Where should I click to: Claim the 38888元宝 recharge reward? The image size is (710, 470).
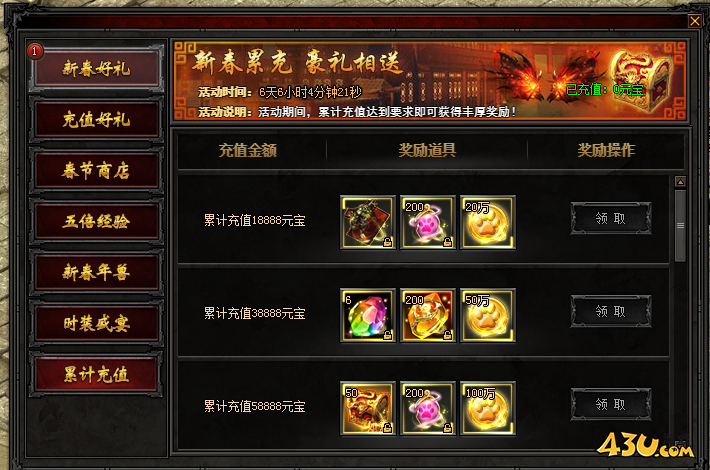pos(611,311)
